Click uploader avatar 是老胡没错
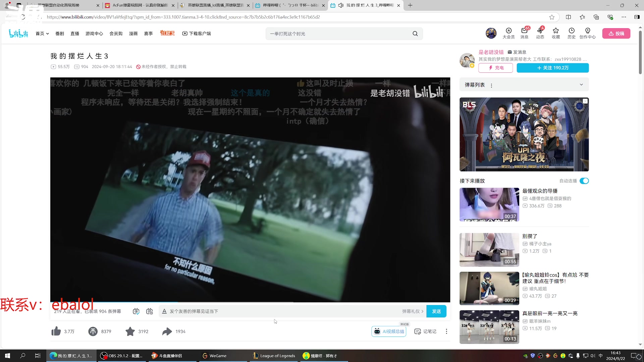 (x=467, y=61)
